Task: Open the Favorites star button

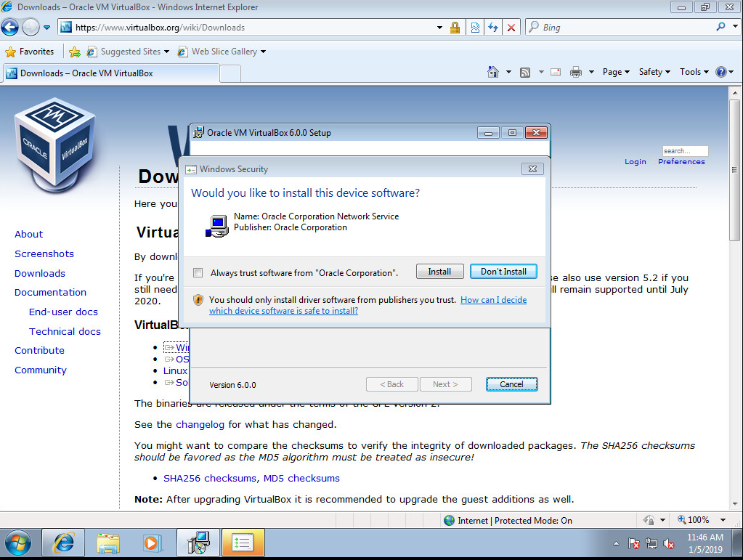Action: tap(29, 51)
